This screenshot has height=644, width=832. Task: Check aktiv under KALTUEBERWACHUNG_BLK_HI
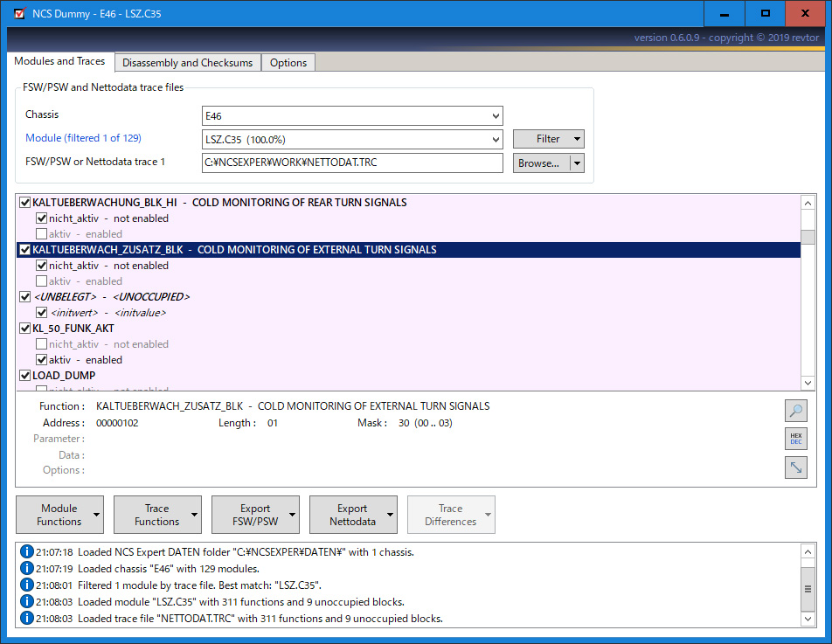point(41,233)
